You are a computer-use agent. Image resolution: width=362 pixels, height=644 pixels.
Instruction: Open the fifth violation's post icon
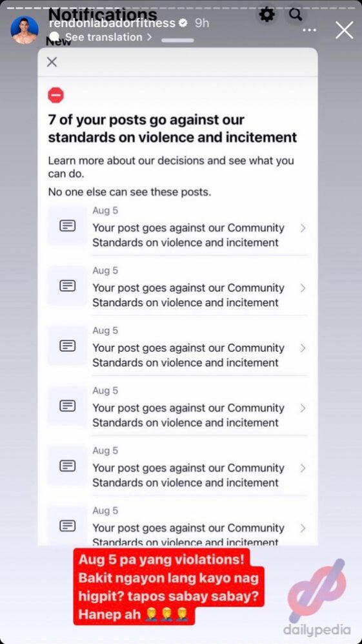[x=67, y=466]
